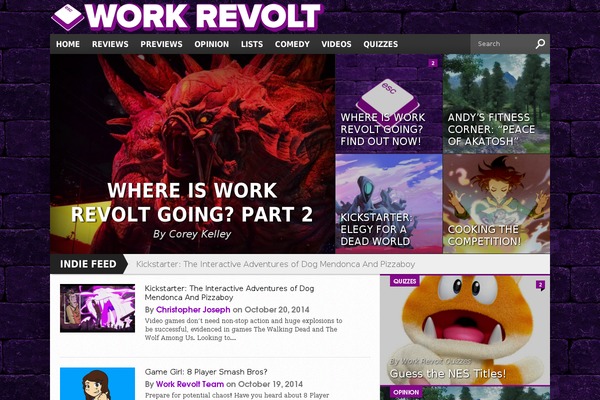Image resolution: width=600 pixels, height=400 pixels.
Task: Open the Cooking the Competition tile
Action: coord(496,204)
